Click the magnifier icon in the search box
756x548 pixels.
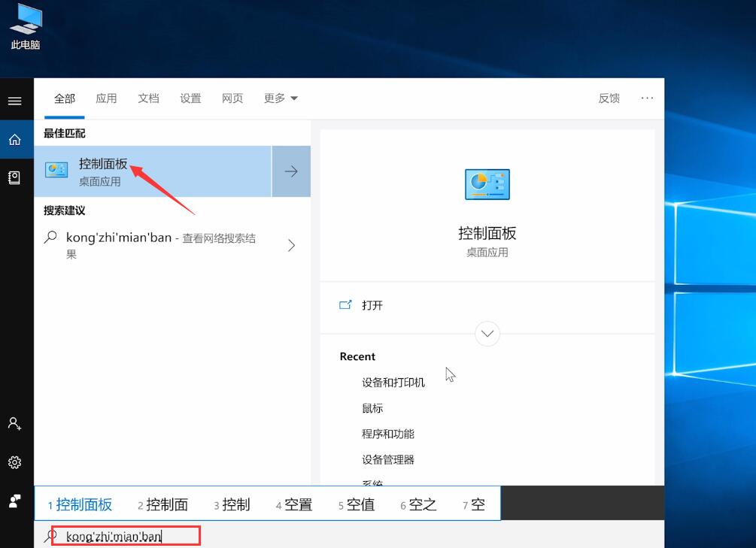pyautogui.click(x=50, y=535)
